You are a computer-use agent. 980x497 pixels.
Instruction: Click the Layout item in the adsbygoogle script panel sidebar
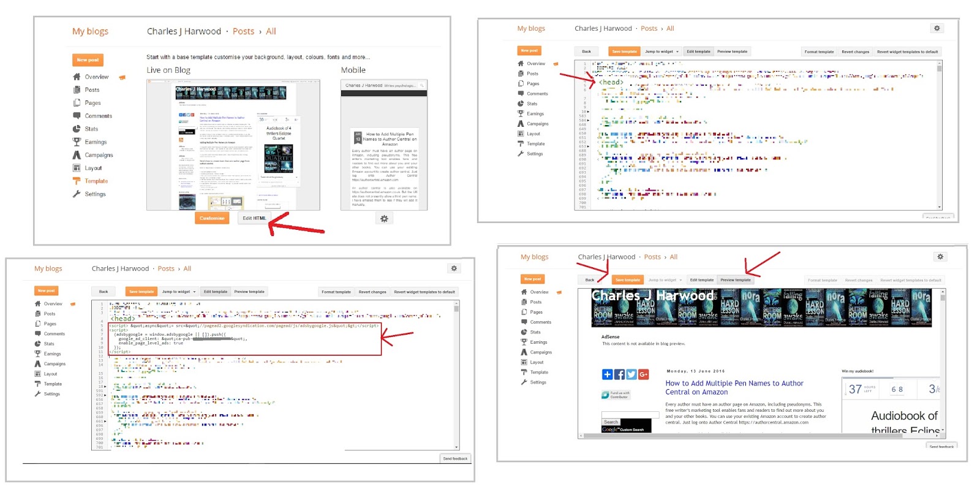(46, 374)
